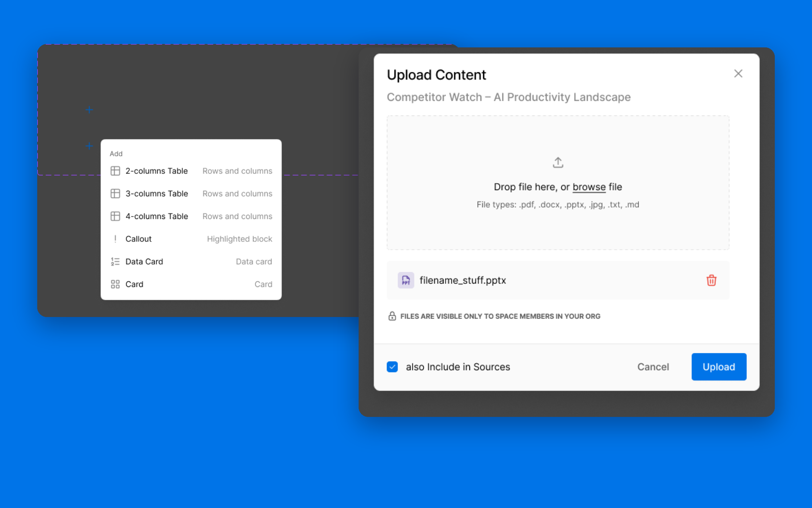Insert a 3-columns Table
Viewport: 812px width, 508px height.
[x=191, y=193]
